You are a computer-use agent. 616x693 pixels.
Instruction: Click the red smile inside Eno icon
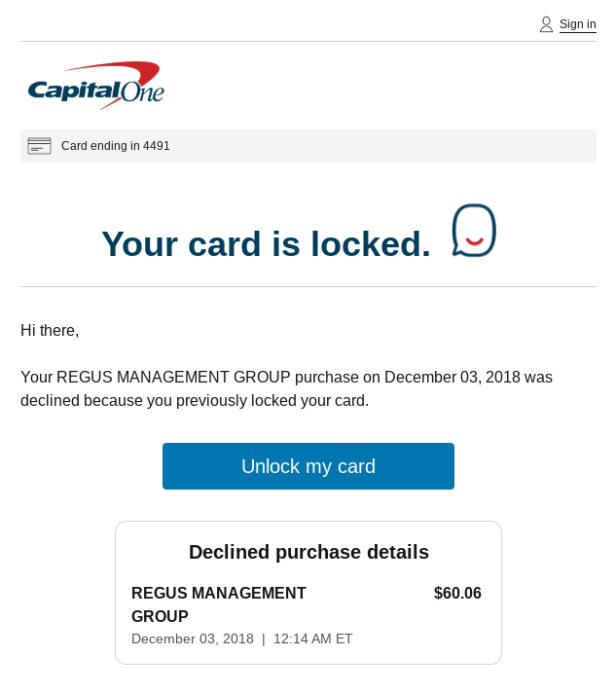[475, 241]
